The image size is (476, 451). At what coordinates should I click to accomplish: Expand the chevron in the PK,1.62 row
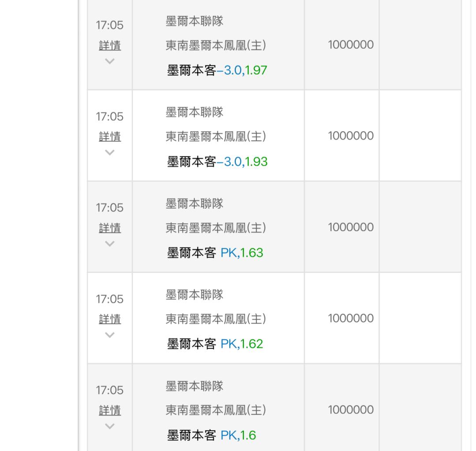click(x=110, y=335)
